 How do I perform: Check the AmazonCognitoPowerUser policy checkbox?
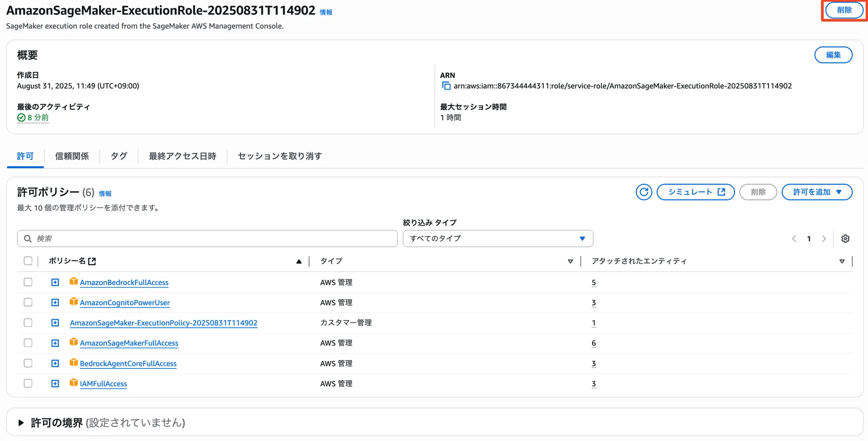point(28,302)
